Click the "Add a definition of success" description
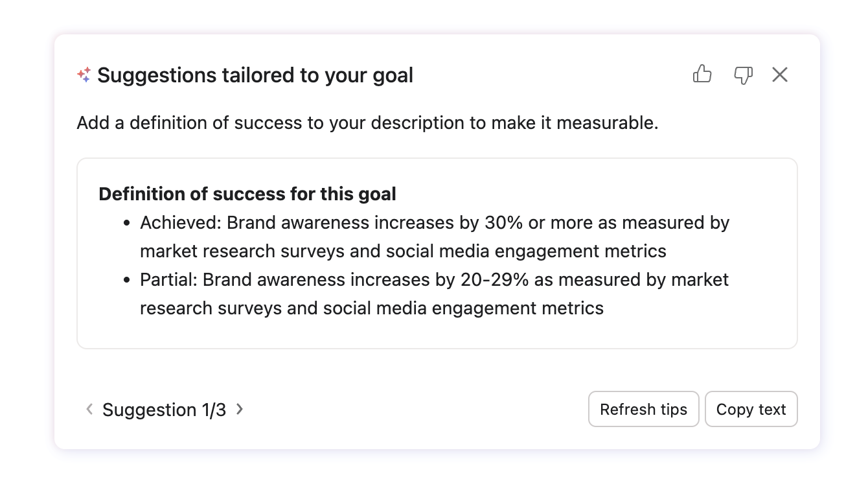The image size is (868, 477). tap(367, 122)
